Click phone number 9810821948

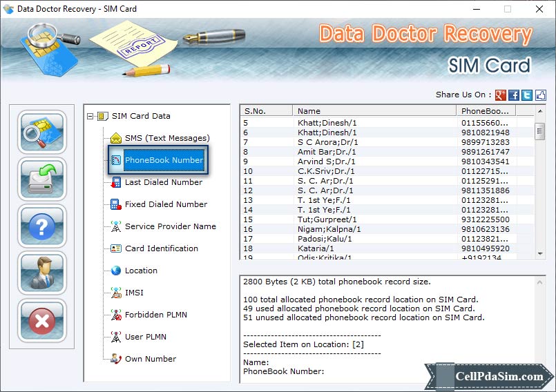tap(486, 133)
